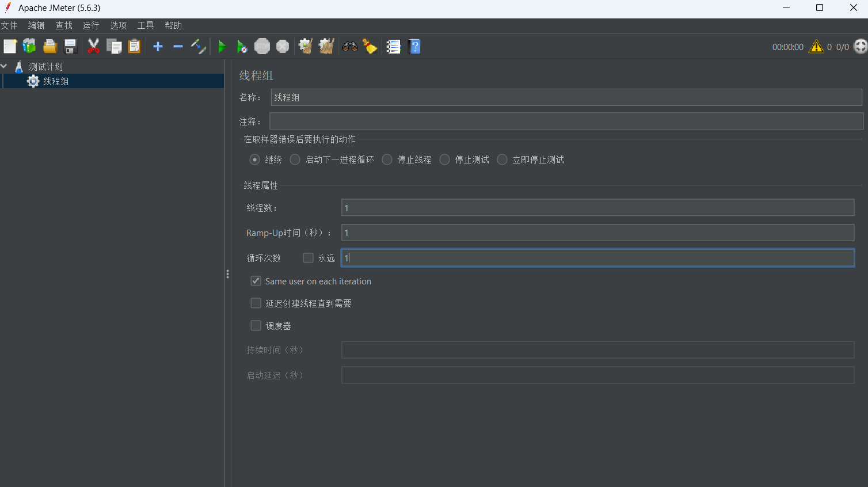Select 测试计划 in the tree
The height and width of the screenshot is (487, 868).
(45, 67)
